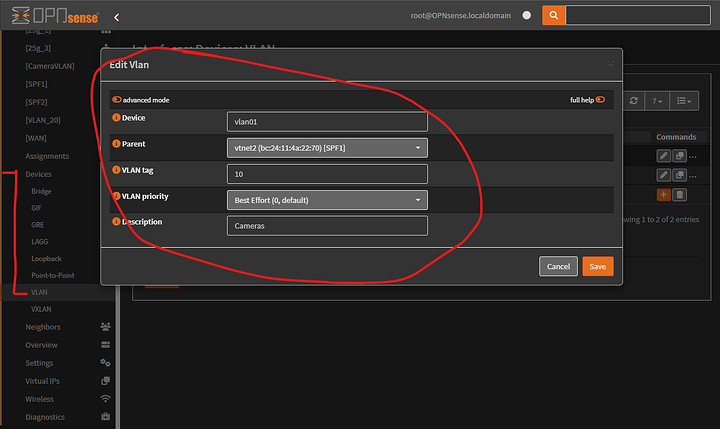Collapse the sidebar with the chevron arrow
The height and width of the screenshot is (429, 720).
[x=116, y=17]
